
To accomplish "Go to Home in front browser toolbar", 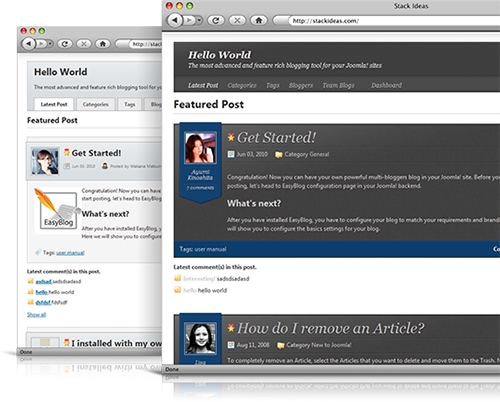I will (x=259, y=21).
